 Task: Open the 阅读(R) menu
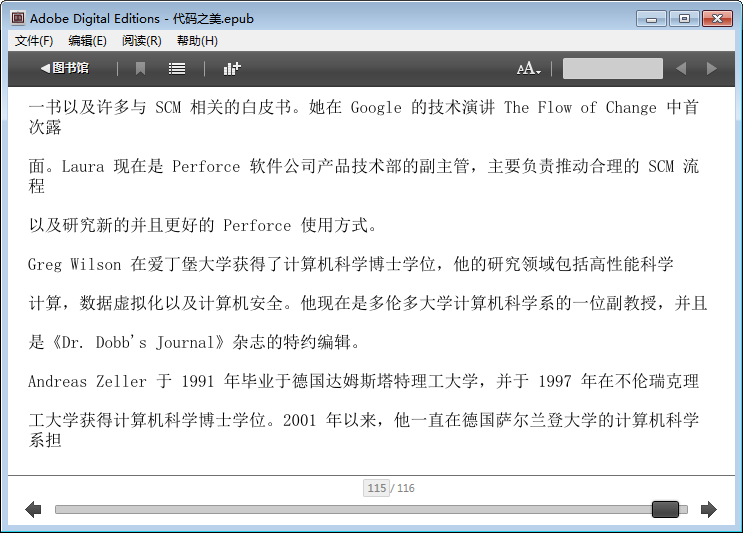tap(141, 41)
